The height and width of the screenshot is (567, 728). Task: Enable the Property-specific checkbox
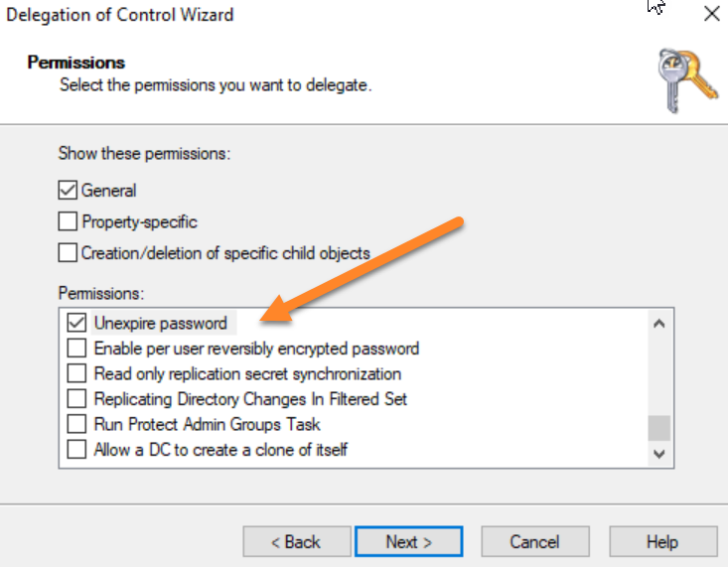[x=68, y=221]
